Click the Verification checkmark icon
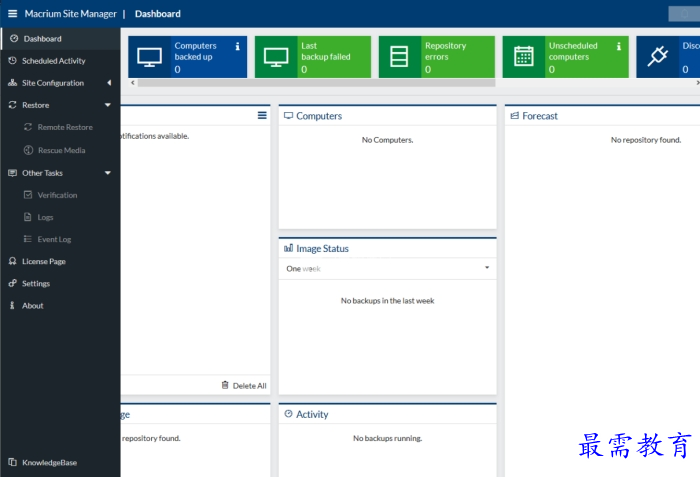 [28, 195]
